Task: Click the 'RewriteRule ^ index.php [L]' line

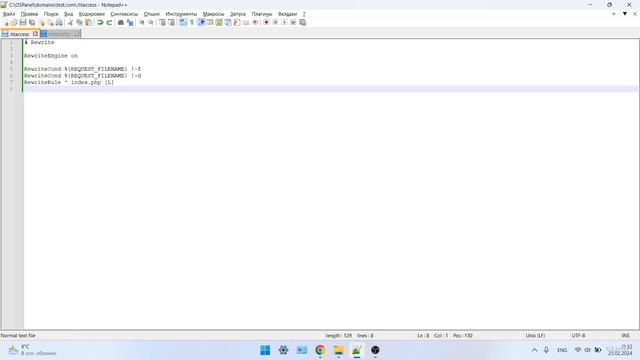Action: (69, 82)
